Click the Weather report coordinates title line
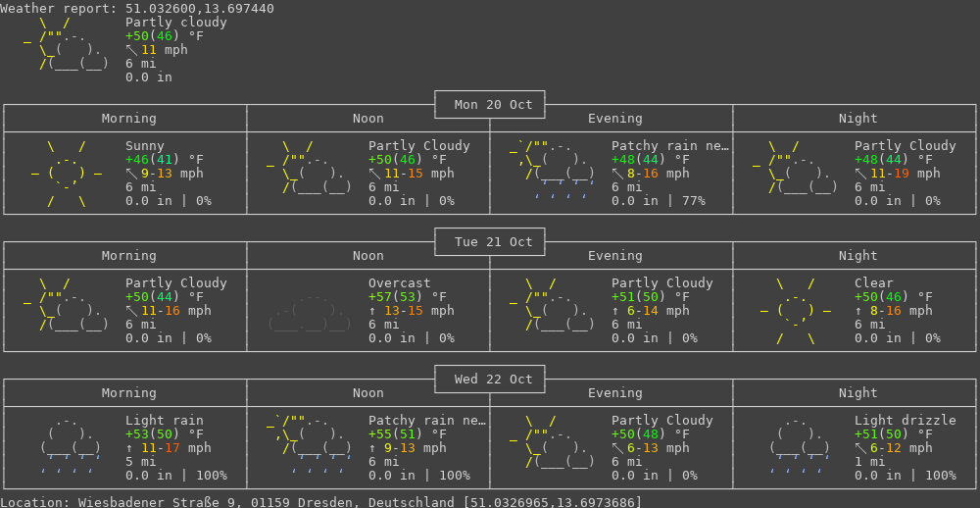Image resolution: width=980 pixels, height=508 pixels. [x=137, y=9]
